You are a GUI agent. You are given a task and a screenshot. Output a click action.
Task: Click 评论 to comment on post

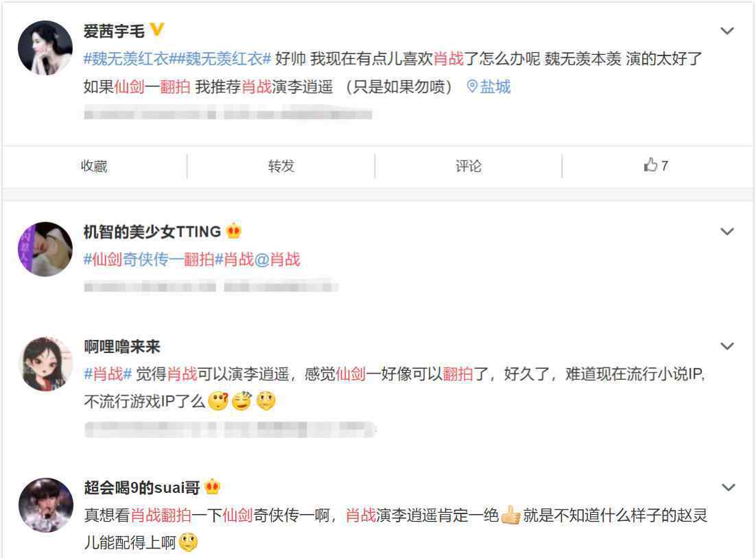click(469, 166)
